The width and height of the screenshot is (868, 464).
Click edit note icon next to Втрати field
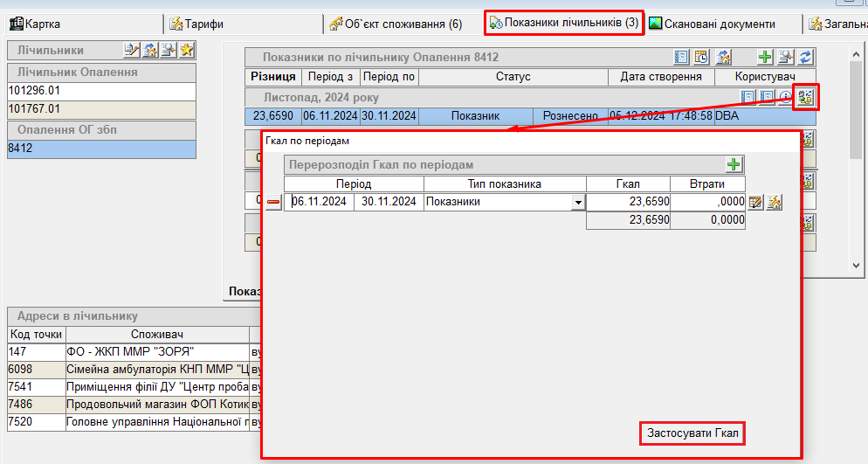pos(756,202)
